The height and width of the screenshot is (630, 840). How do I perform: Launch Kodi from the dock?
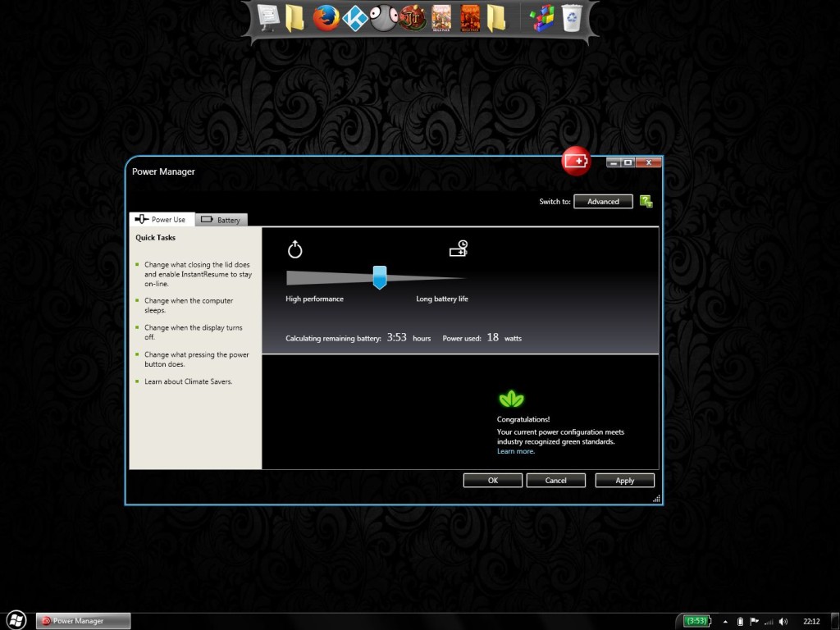(354, 18)
